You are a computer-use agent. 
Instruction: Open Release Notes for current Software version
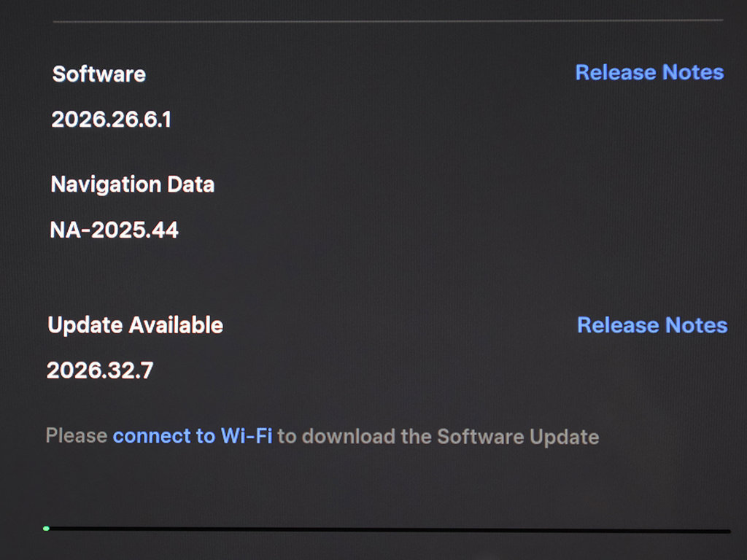pyautogui.click(x=649, y=72)
